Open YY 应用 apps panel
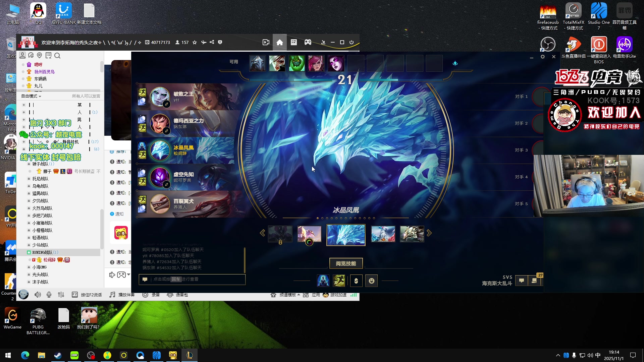This screenshot has height=362, width=644. tap(311, 295)
